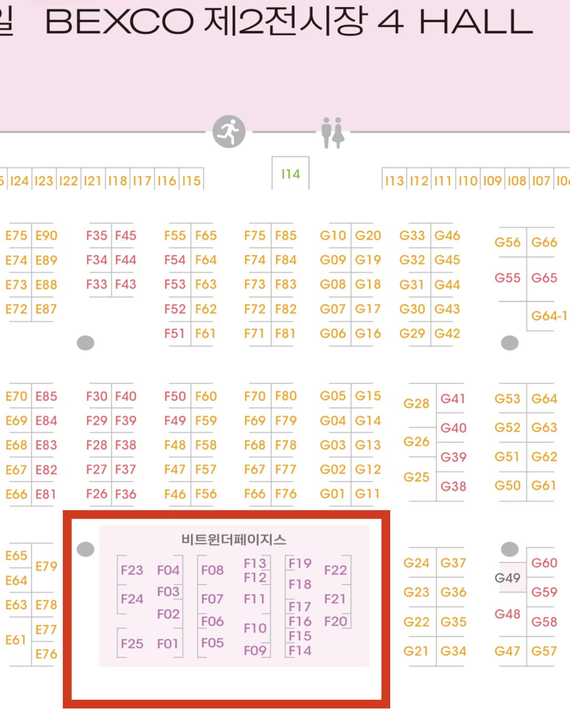The image size is (570, 728).
Task: Click the gray pillar marker below booth F33
Action: (x=85, y=343)
